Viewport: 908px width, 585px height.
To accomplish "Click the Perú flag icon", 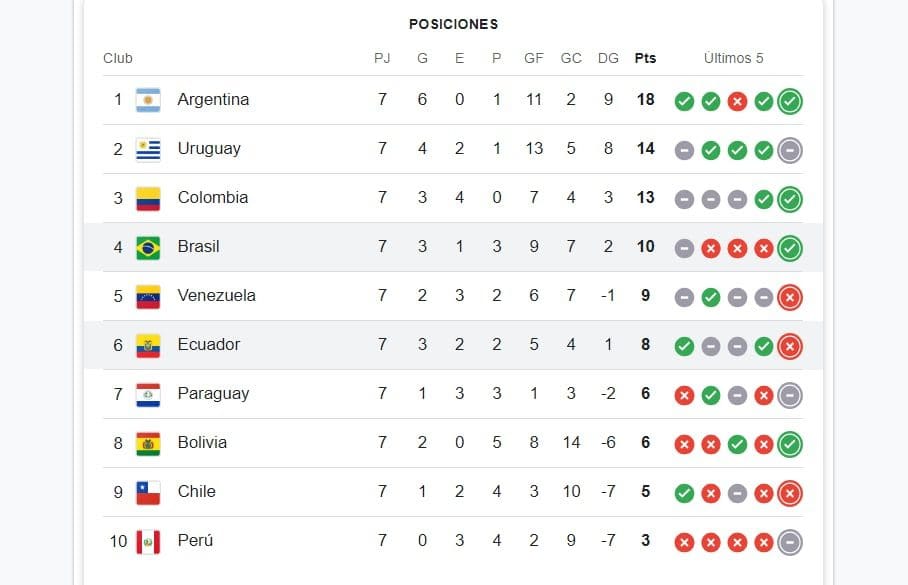I will [x=148, y=541].
